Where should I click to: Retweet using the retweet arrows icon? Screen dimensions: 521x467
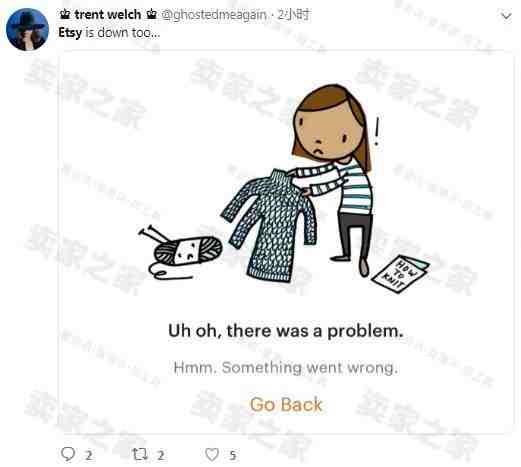[140, 454]
